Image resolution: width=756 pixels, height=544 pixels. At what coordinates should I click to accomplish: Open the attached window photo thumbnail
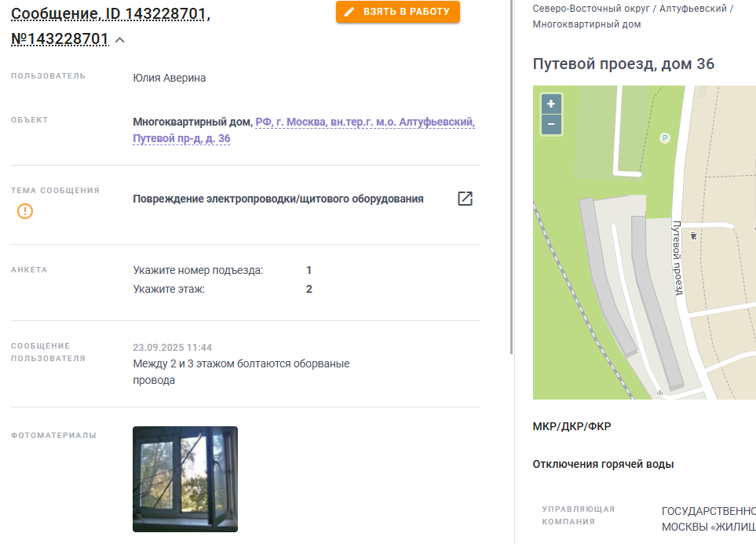(185, 479)
